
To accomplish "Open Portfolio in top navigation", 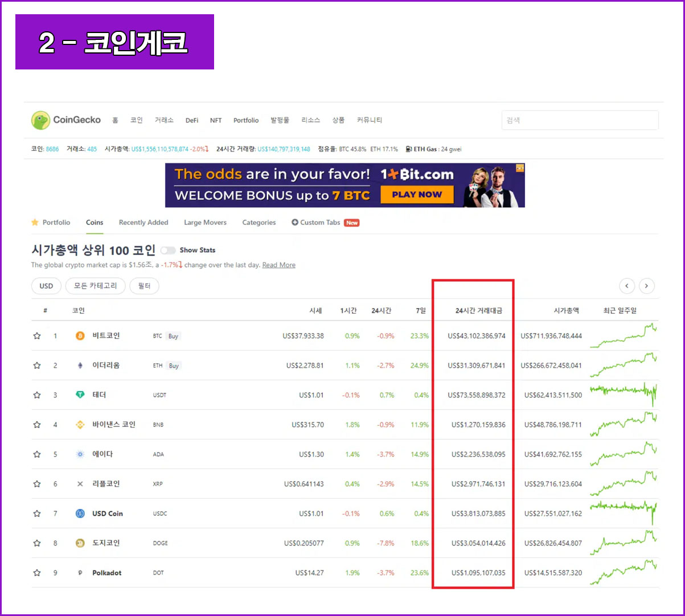I will tap(246, 121).
